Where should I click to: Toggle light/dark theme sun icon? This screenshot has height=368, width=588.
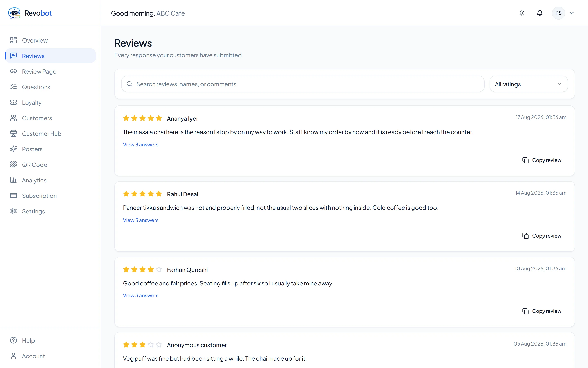click(522, 13)
